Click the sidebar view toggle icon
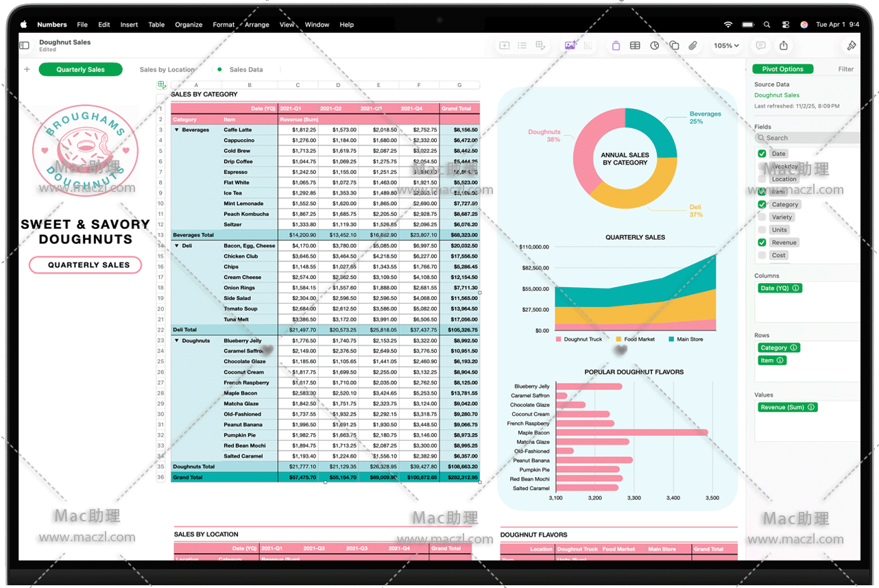Image resolution: width=879 pixels, height=588 pixels. pyautogui.click(x=25, y=46)
